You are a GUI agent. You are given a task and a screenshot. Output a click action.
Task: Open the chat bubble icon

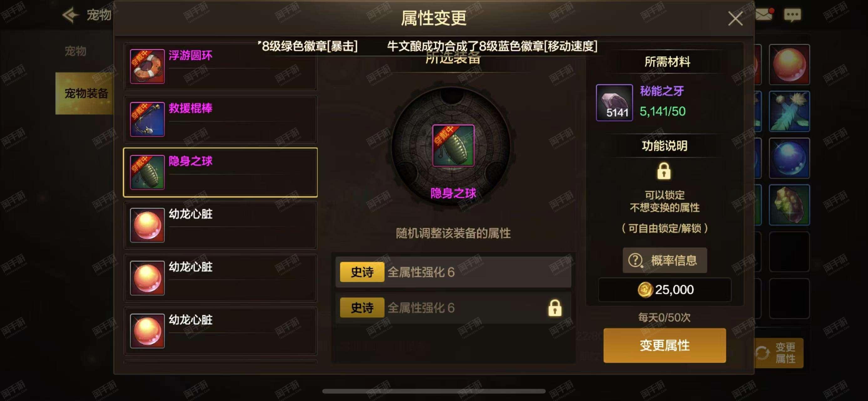click(792, 15)
